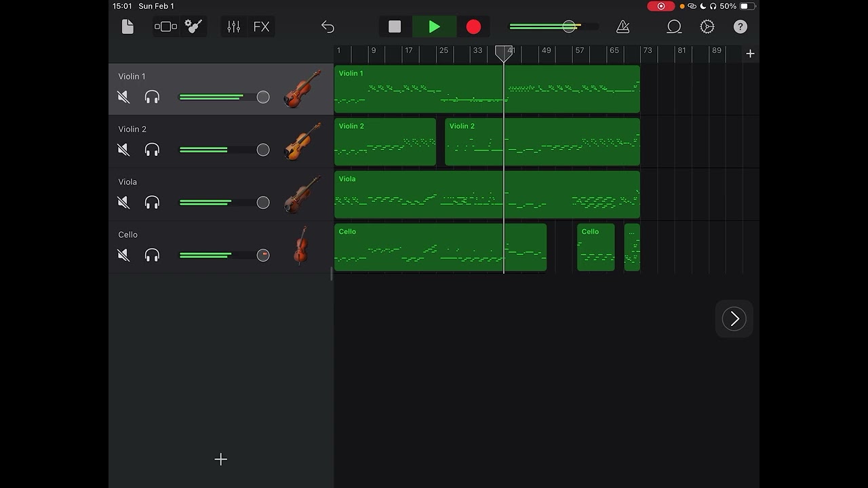Image resolution: width=868 pixels, height=488 pixels.
Task: Expand side panel with arrow button
Action: [x=734, y=319]
